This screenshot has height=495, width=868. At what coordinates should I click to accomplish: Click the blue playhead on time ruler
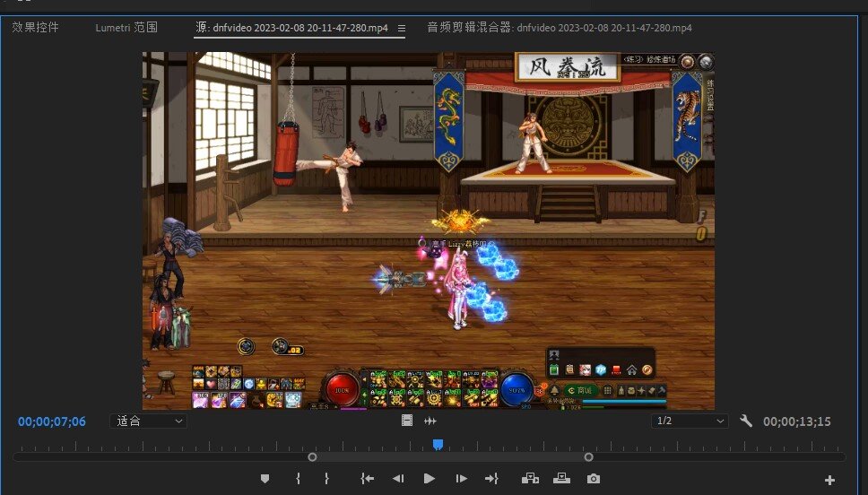pyautogui.click(x=438, y=444)
